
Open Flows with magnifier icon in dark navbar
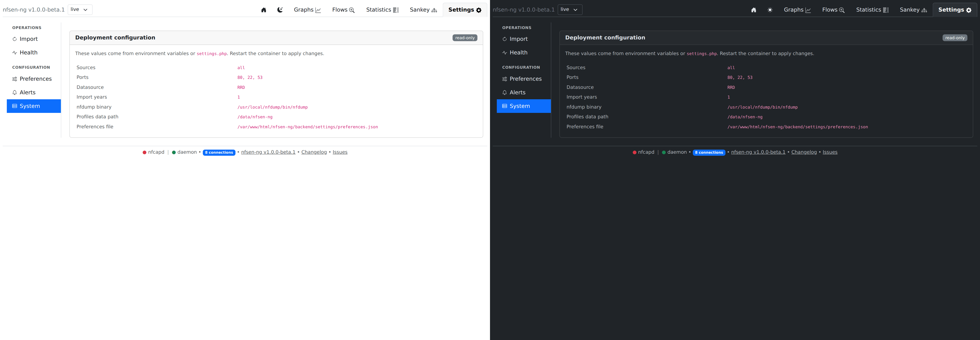point(833,10)
